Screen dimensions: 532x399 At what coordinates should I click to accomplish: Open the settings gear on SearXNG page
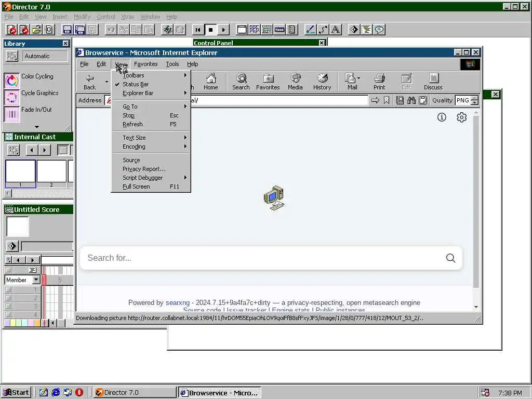pos(461,117)
